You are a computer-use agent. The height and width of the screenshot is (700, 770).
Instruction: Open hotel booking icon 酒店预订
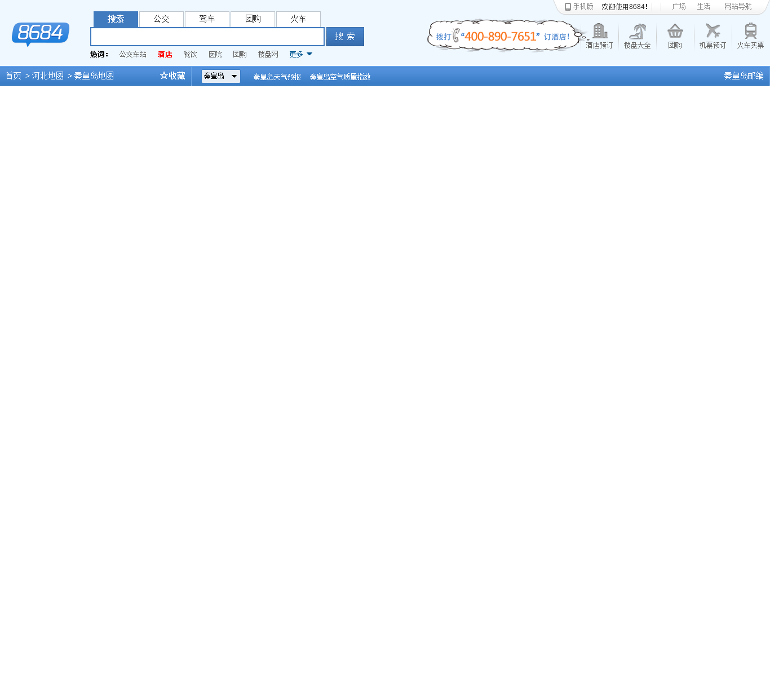tap(599, 36)
